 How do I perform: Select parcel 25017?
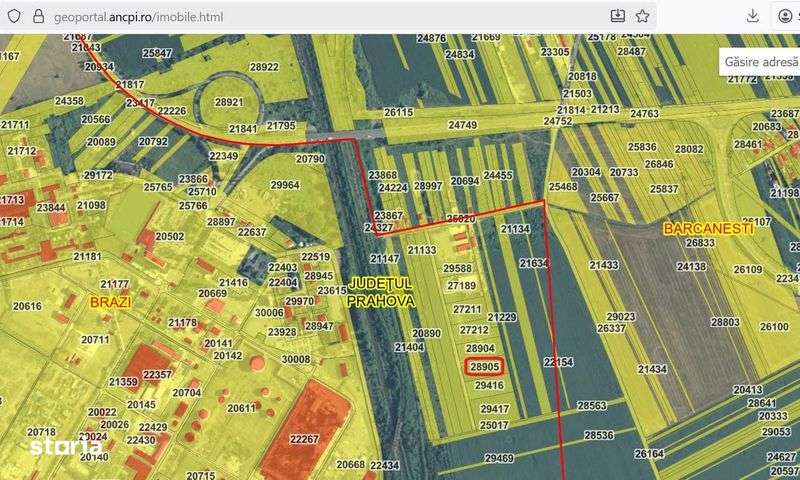coord(493,425)
